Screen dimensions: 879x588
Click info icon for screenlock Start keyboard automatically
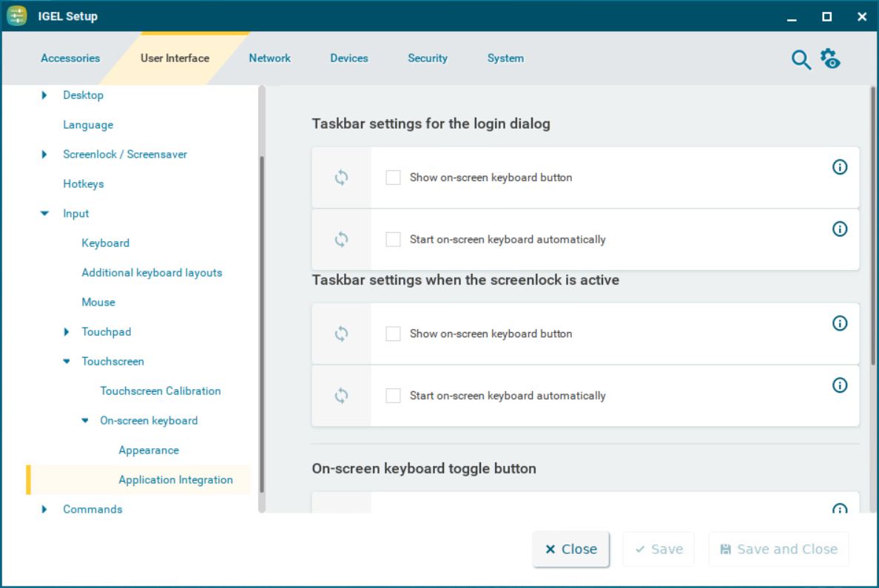pos(840,385)
